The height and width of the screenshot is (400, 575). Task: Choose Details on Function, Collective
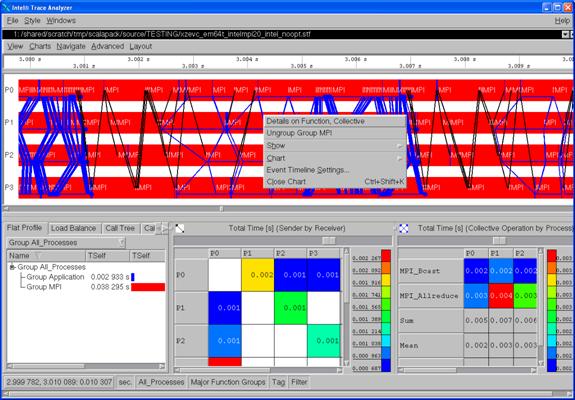334,121
